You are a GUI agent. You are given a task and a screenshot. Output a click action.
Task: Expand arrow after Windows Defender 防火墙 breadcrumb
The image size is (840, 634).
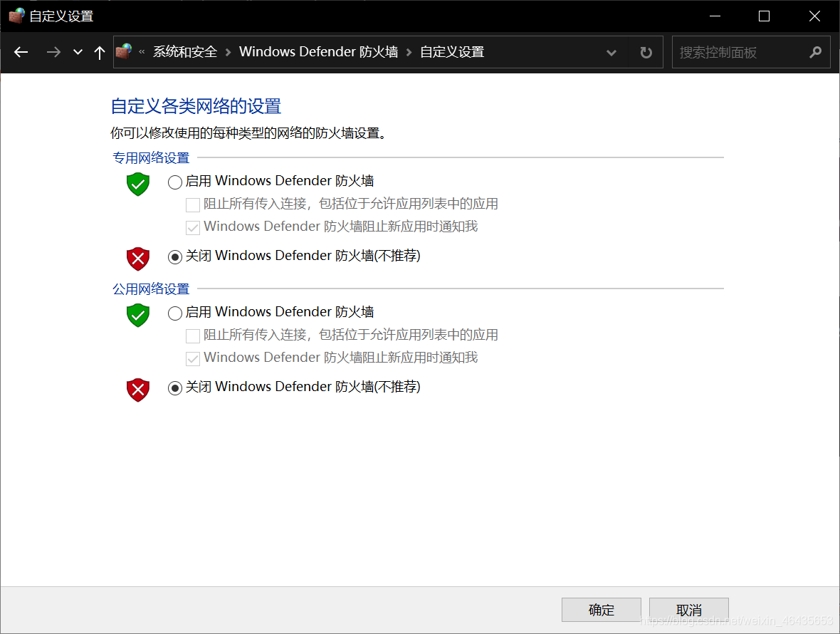pyautogui.click(x=409, y=52)
